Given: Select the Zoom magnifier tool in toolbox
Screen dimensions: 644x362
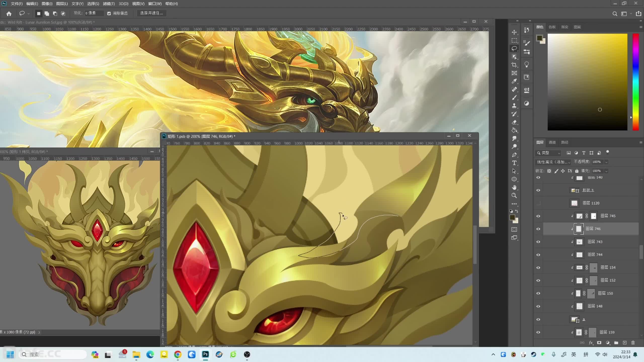Looking at the screenshot, I should click(514, 196).
